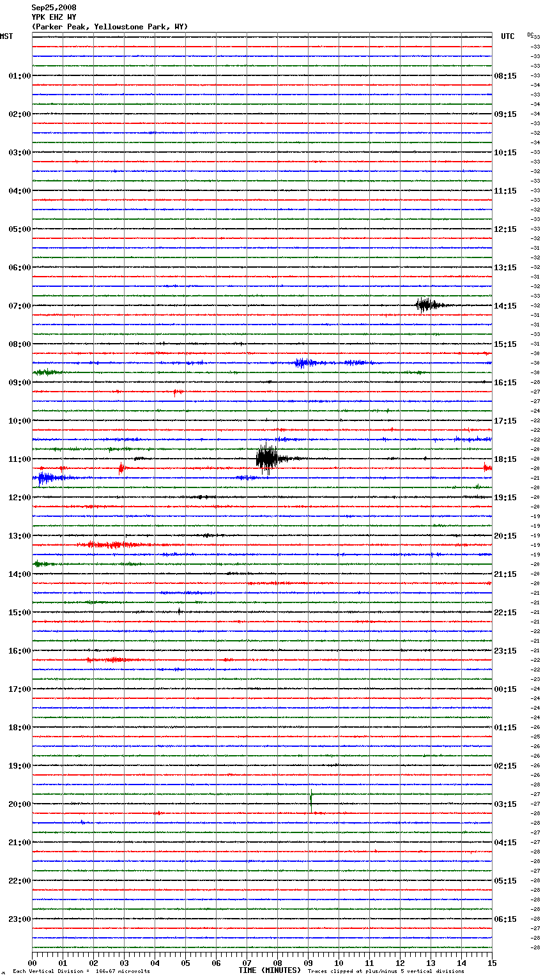Screen dimensions: 543x980
Task: Select the 04:00 MST row label
Action: pos(19,191)
